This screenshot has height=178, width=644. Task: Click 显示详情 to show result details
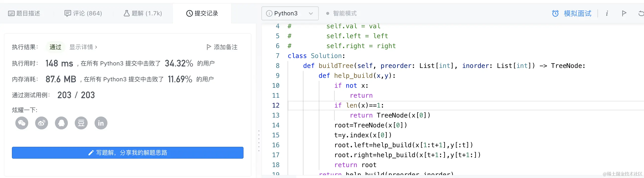[83, 47]
